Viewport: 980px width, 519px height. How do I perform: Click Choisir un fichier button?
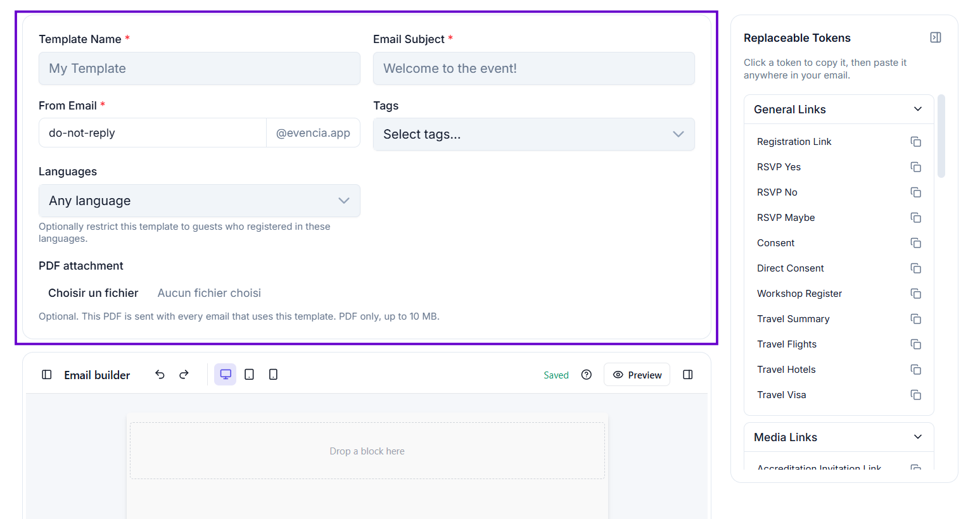tap(93, 293)
